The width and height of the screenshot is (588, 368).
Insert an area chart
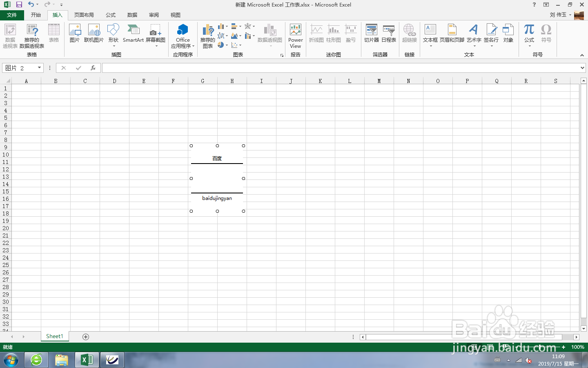point(234,36)
